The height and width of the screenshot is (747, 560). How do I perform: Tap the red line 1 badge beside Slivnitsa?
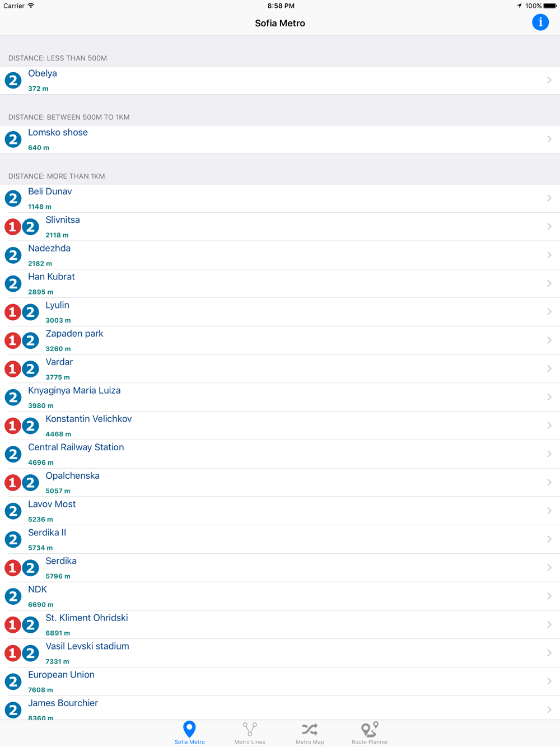pyautogui.click(x=13, y=227)
